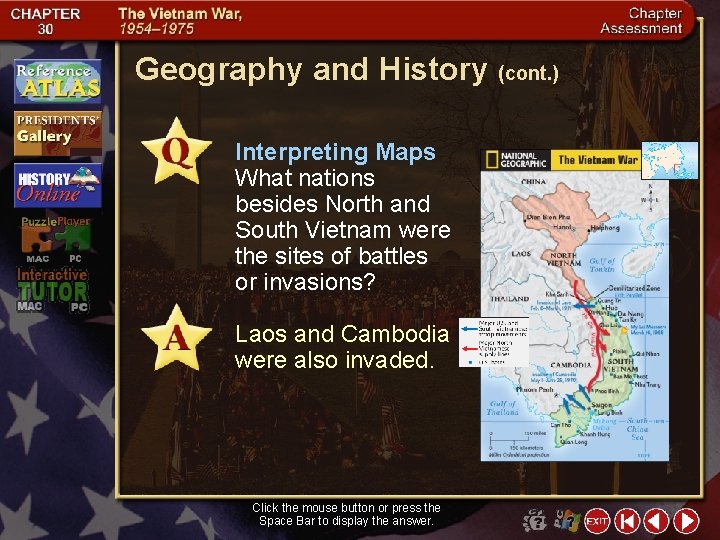Jump to the first slide
Viewport: 720px width, 540px height.
coord(627,521)
